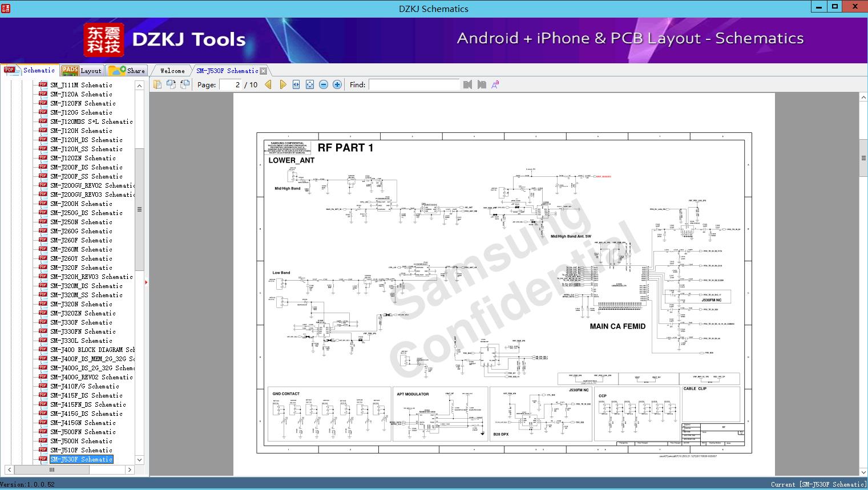Click document viewer scroll down arrow
This screenshot has width=868, height=490.
[x=863, y=472]
